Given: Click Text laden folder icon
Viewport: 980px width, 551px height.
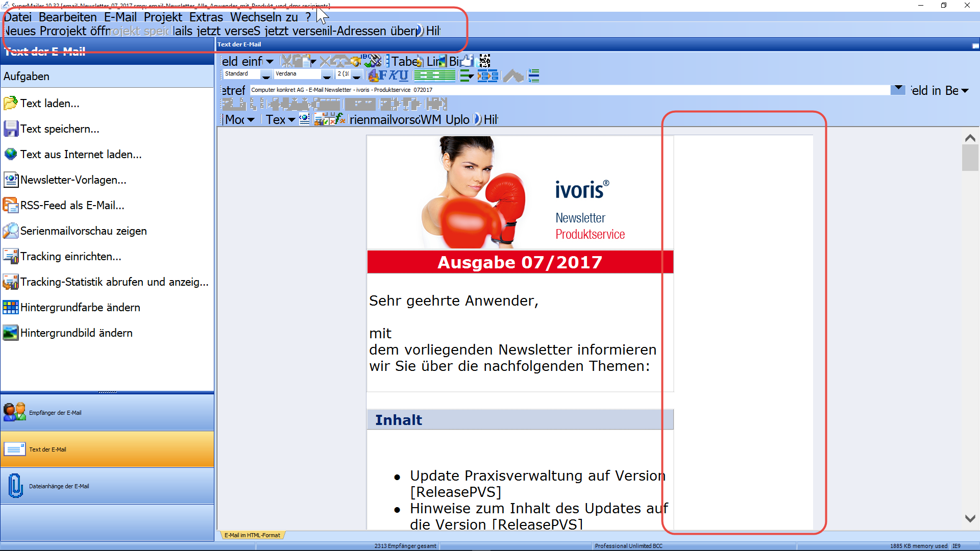Looking at the screenshot, I should pos(11,103).
